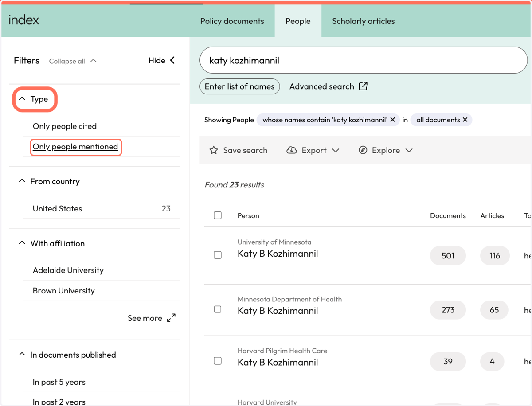The width and height of the screenshot is (532, 406).
Task: Open the Explore dropdown chevron
Action: 409,150
